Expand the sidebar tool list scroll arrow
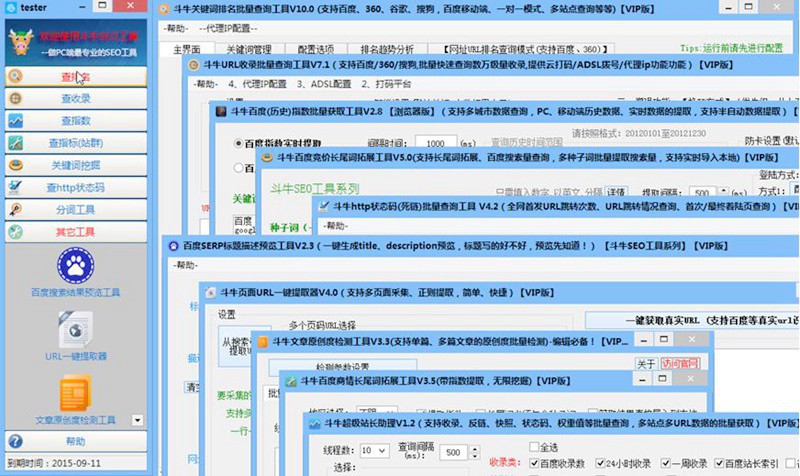Screen dimensions: 800x476 coord(138,421)
